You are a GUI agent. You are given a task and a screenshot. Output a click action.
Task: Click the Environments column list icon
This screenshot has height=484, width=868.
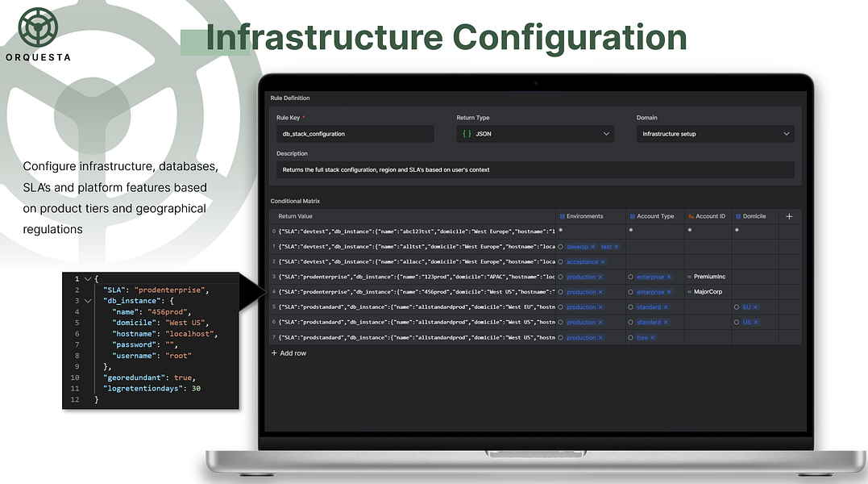(563, 216)
